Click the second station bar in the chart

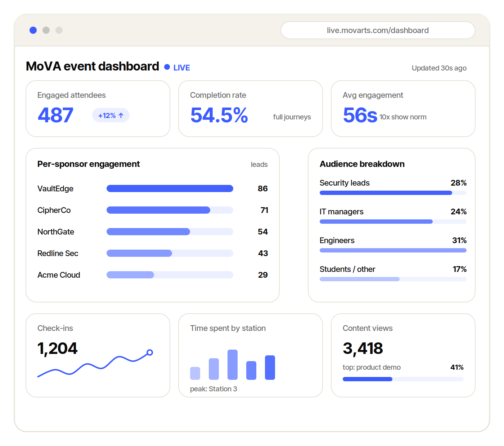coord(214,369)
